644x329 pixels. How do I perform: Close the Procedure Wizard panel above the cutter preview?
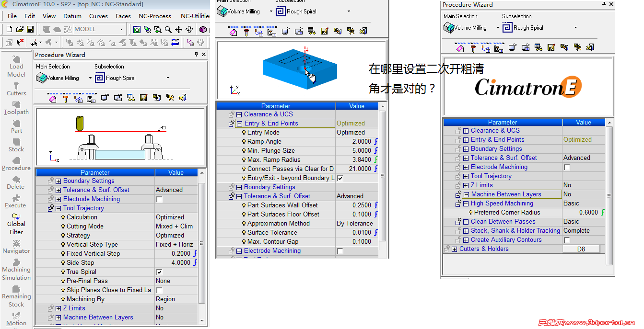point(204,55)
